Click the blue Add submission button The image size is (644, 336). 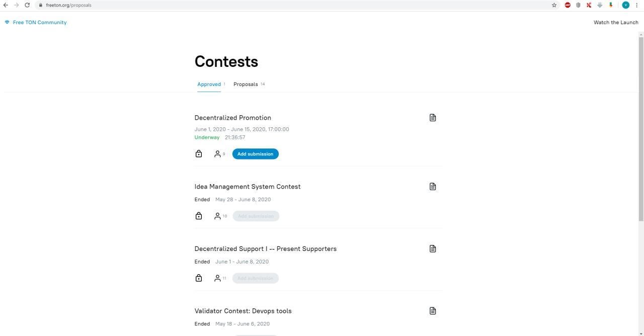coord(256,154)
